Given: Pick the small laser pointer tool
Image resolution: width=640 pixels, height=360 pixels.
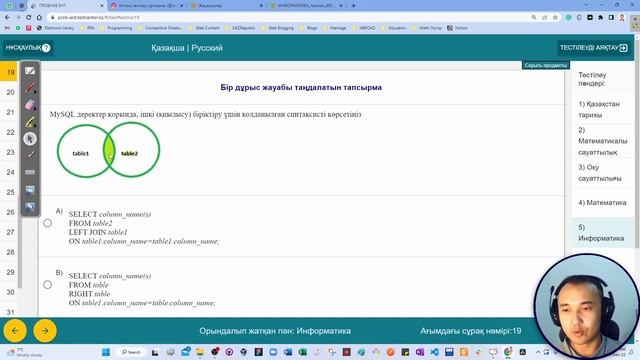Looking at the screenshot, I should click(x=30, y=155).
